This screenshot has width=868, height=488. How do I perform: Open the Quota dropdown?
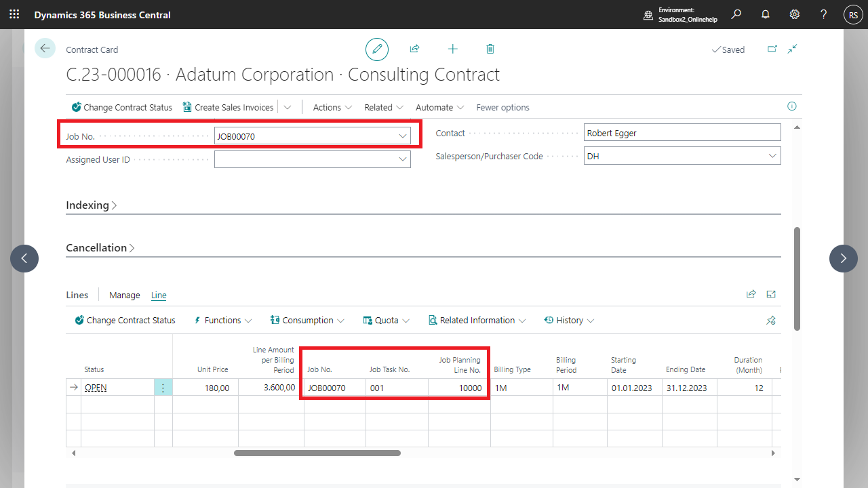(x=387, y=320)
